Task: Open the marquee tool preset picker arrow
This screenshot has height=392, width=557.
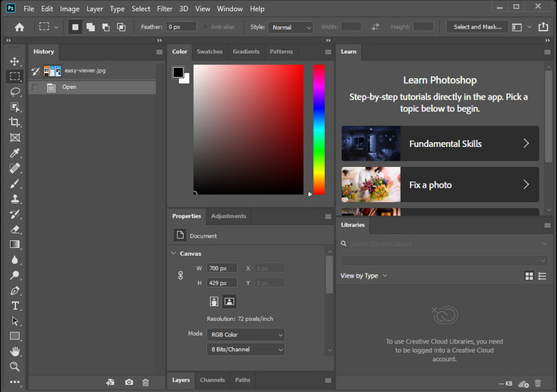Action: (x=56, y=27)
